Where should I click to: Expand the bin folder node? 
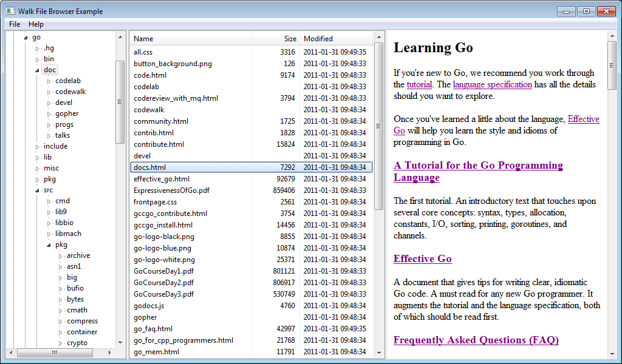(37, 59)
